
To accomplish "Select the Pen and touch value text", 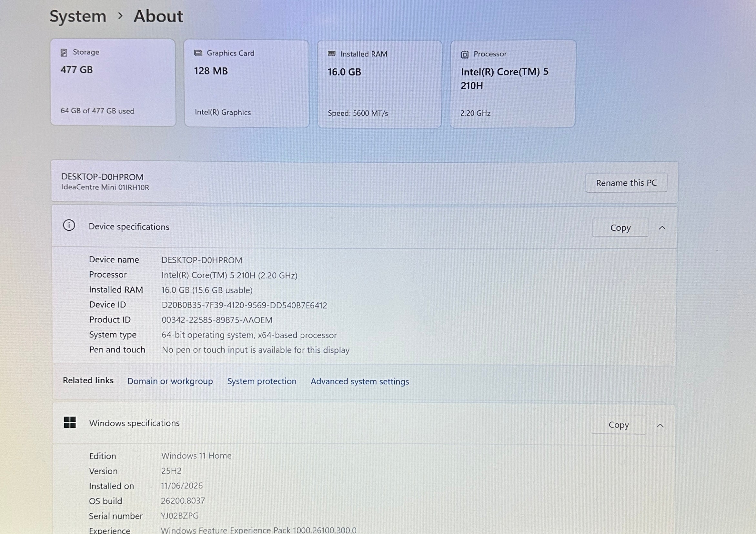I will [x=256, y=350].
